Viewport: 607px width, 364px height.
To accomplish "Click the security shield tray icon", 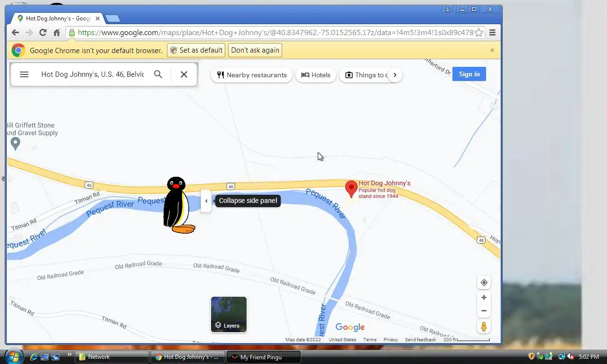I will (532, 356).
